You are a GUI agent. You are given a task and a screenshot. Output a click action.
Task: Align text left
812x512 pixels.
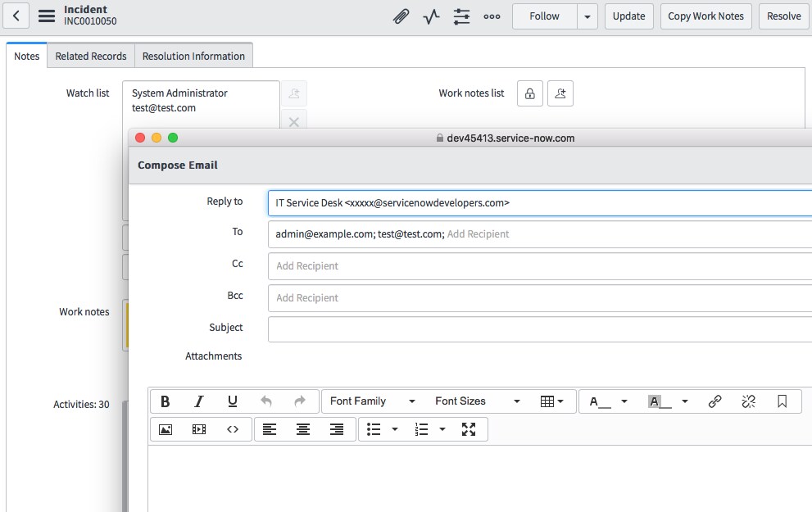[x=270, y=429]
